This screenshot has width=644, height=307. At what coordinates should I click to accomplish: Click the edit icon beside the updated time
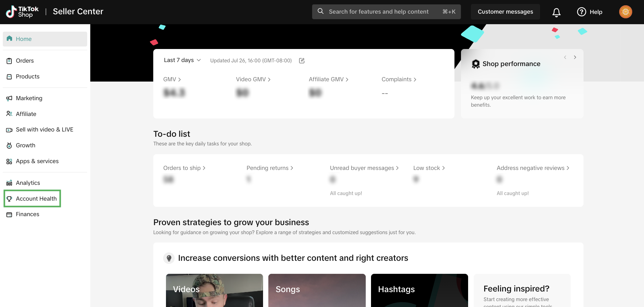pos(302,60)
